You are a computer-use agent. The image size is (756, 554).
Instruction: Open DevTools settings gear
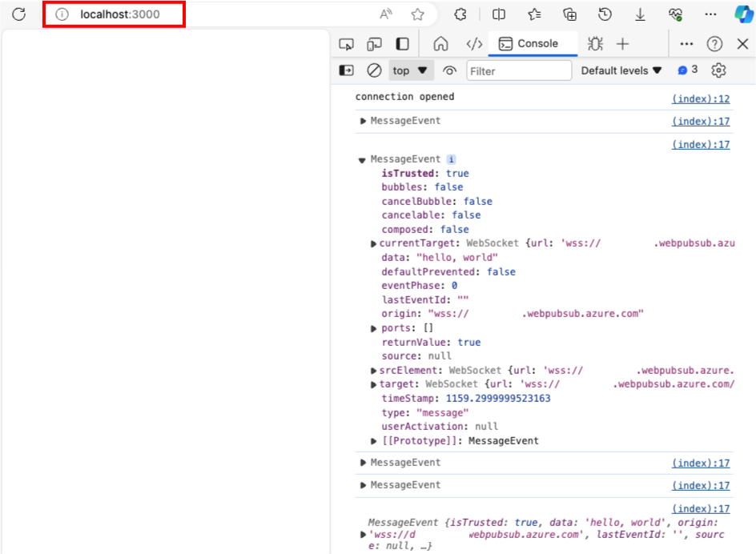click(x=718, y=70)
